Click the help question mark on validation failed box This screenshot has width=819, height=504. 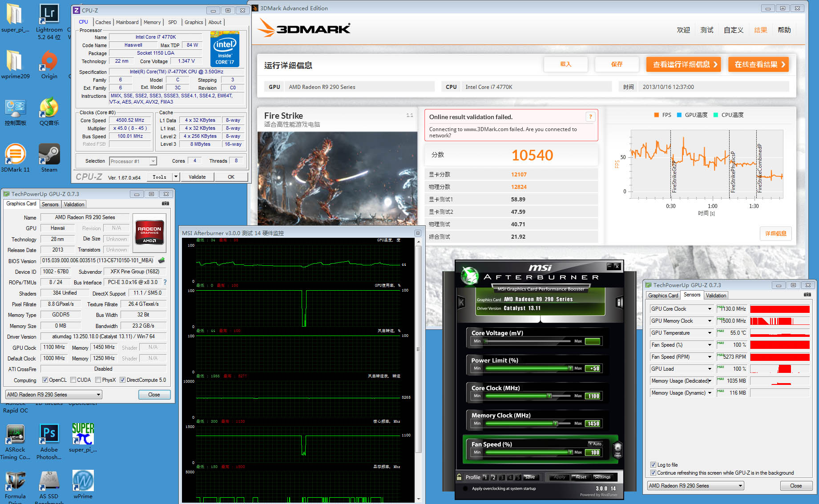[590, 117]
